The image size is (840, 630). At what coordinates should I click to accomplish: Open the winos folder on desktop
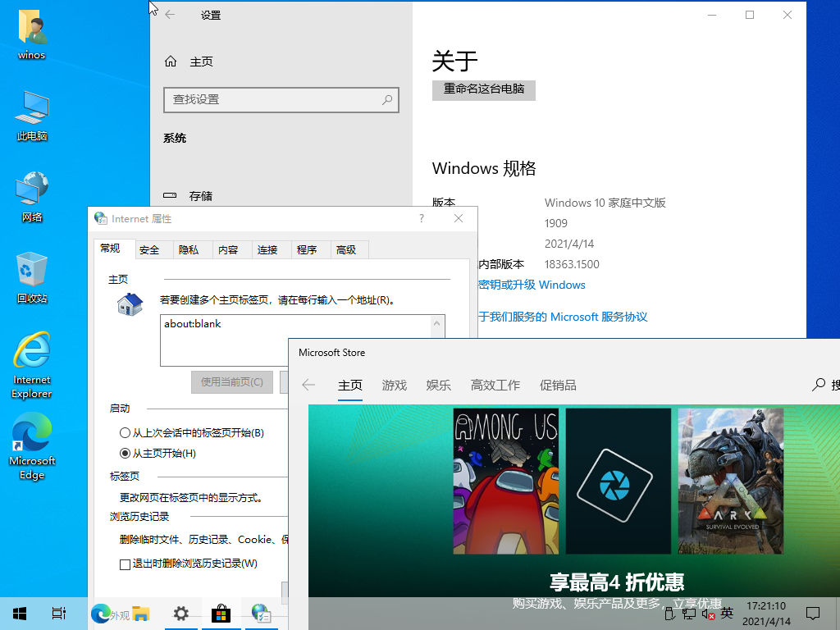[x=32, y=33]
